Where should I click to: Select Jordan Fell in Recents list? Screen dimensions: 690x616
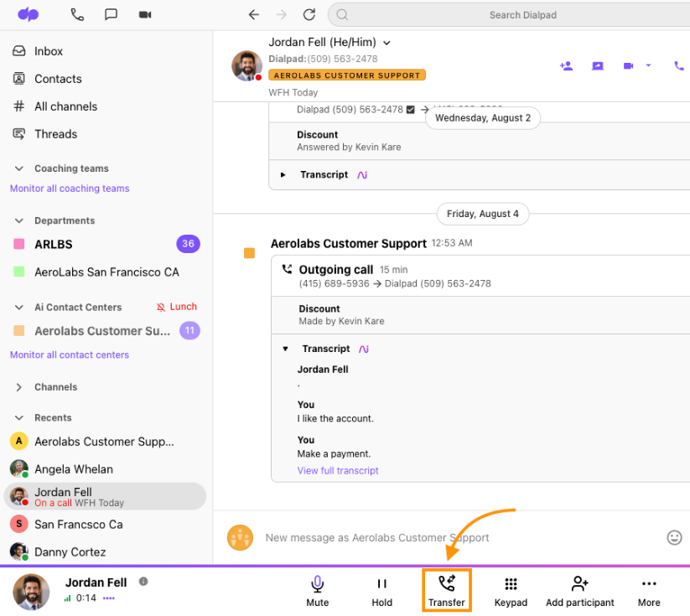click(105, 496)
